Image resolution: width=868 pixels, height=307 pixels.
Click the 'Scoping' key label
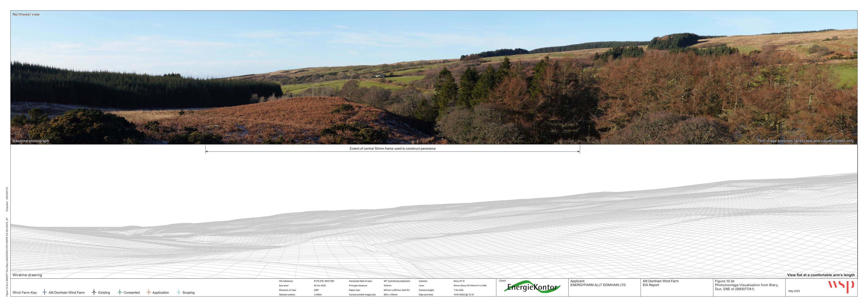tap(188, 293)
